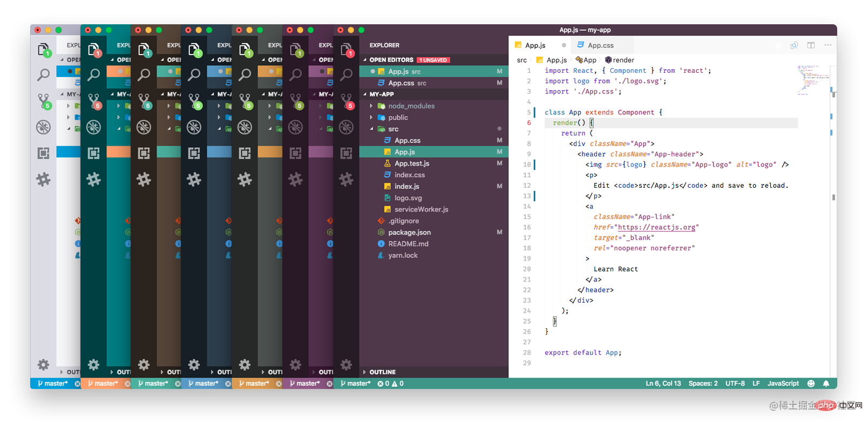The image size is (868, 423).
Task: Expand the node_modules folder
Action: (411, 106)
